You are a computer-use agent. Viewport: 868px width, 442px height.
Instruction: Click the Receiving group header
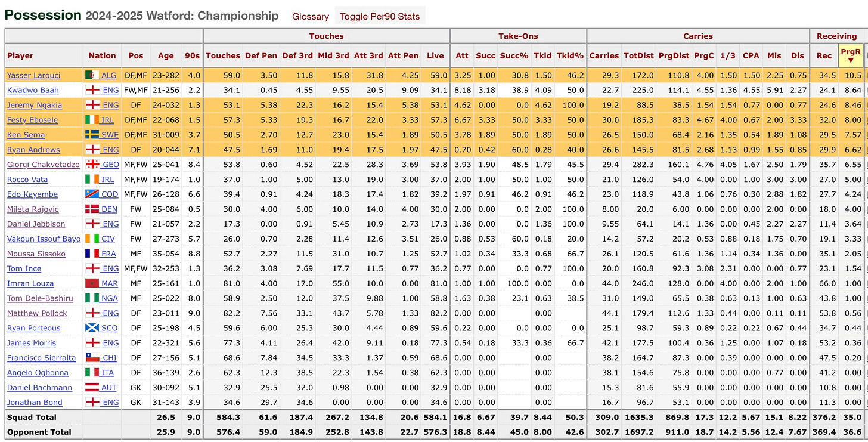pos(836,36)
